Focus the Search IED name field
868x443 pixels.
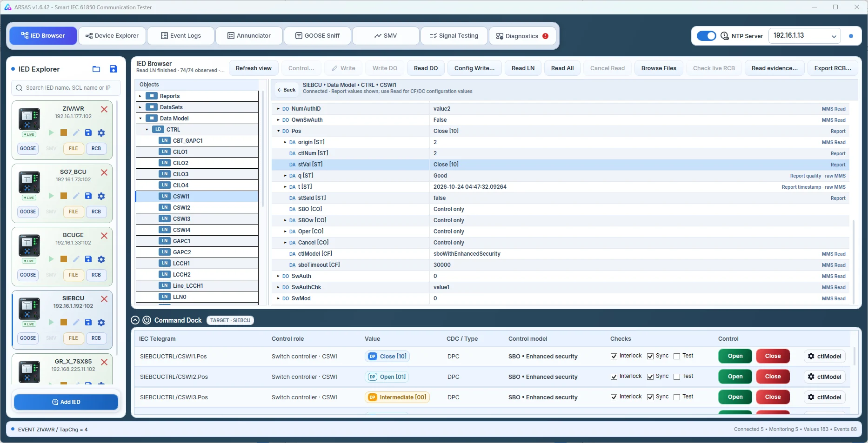(x=66, y=88)
